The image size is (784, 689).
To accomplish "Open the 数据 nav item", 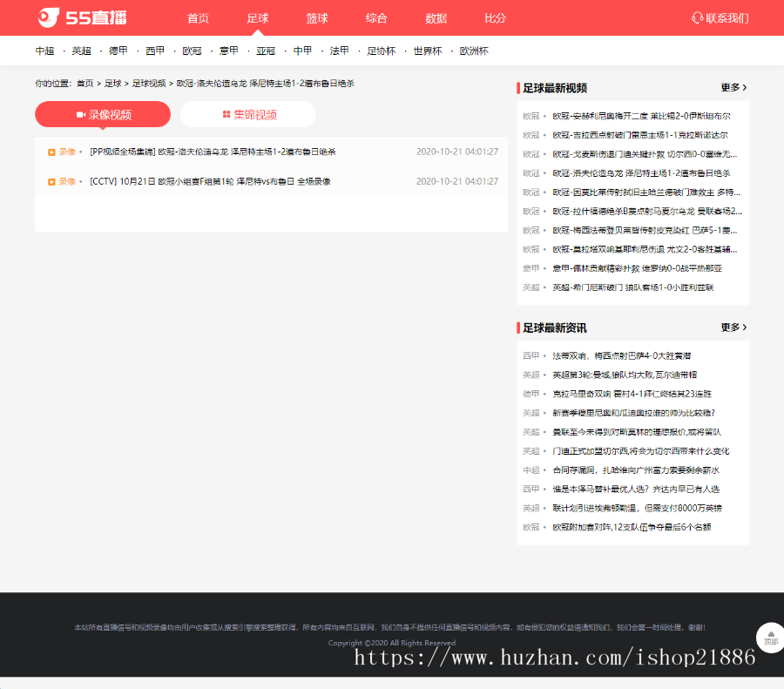I will (436, 18).
